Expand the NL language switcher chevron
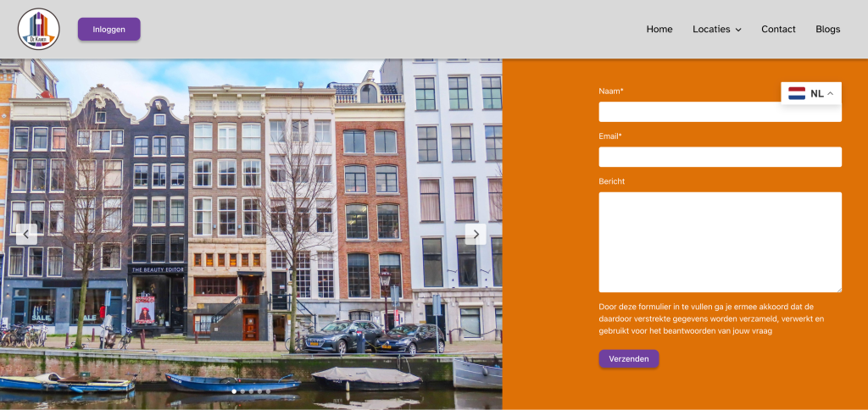 point(831,93)
